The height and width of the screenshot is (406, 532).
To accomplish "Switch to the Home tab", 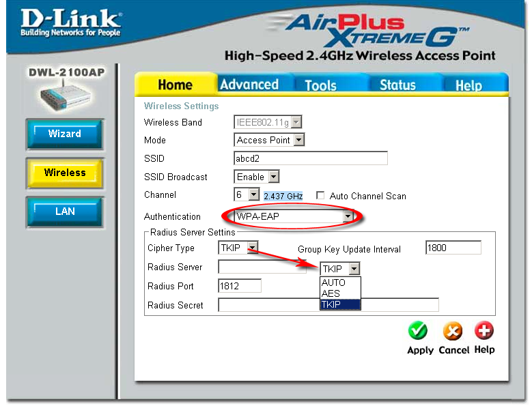I will tap(176, 85).
